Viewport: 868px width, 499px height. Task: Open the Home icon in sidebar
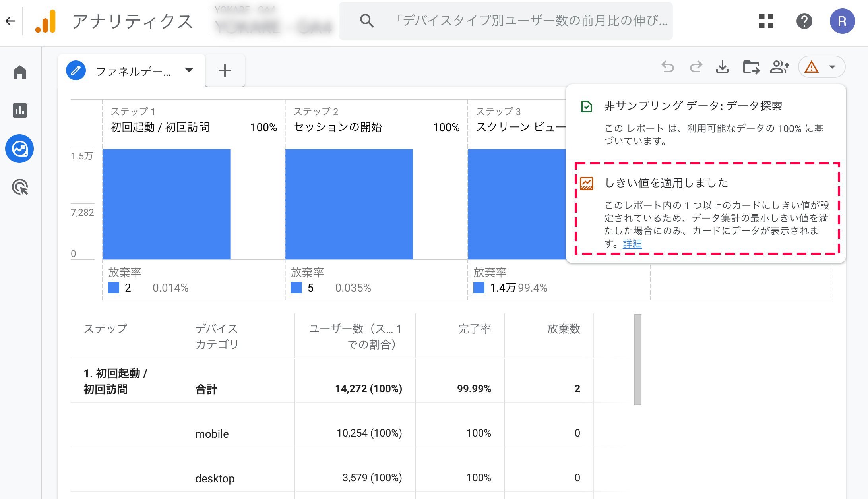click(x=20, y=72)
